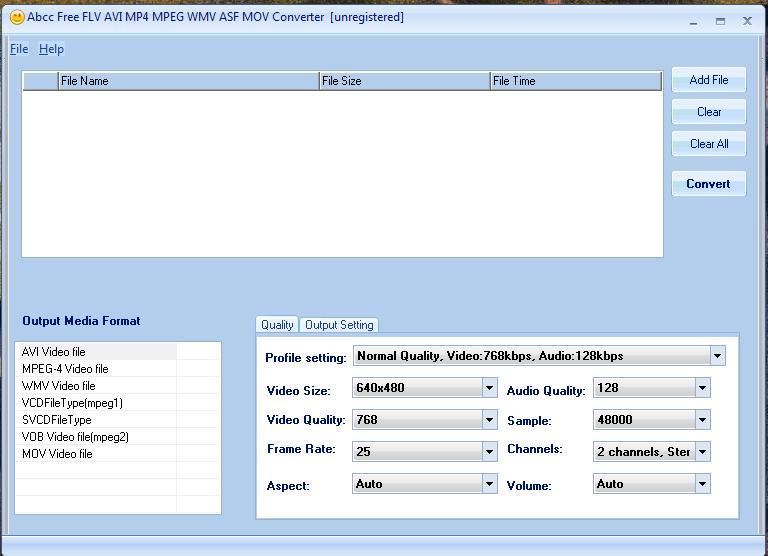This screenshot has height=556, width=768.
Task: Open the Help menu
Action: (x=51, y=49)
